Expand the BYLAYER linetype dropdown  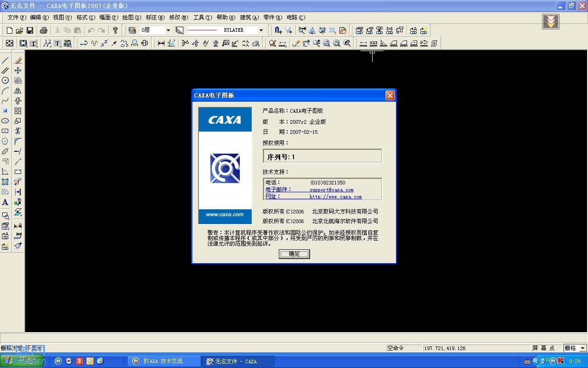coord(261,30)
